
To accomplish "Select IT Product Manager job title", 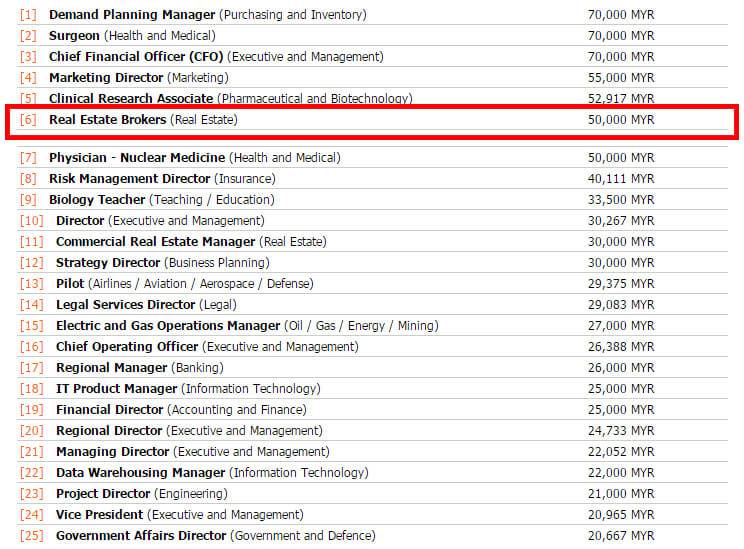I will [x=118, y=389].
